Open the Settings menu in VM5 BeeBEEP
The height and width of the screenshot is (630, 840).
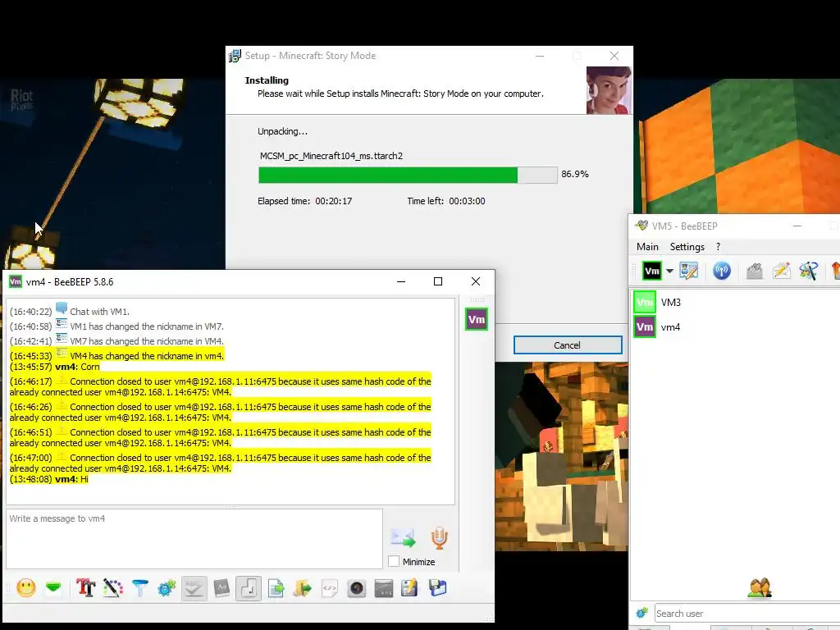tap(687, 246)
